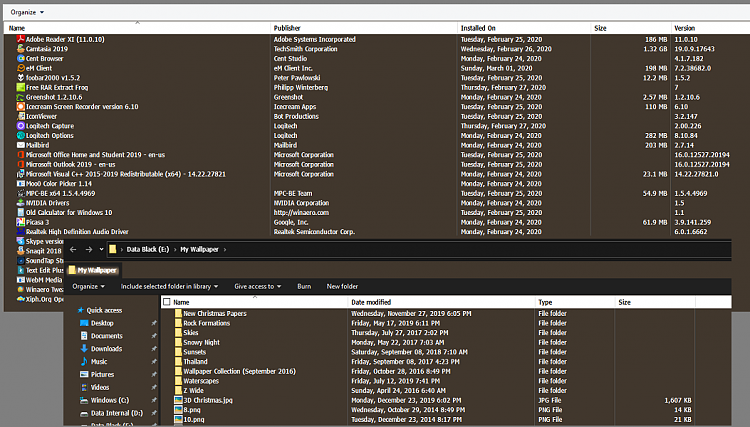Open Windows (C:) in the navigation pane
Screen dimensions: 750x427
(x=110, y=400)
